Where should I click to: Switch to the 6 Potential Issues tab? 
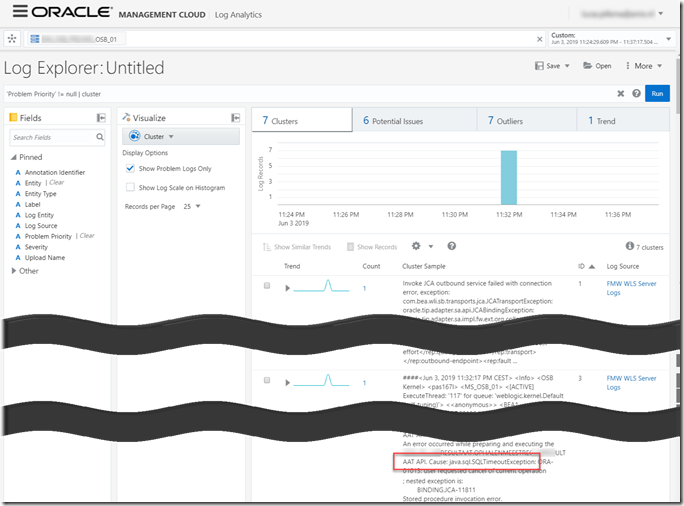click(x=414, y=120)
